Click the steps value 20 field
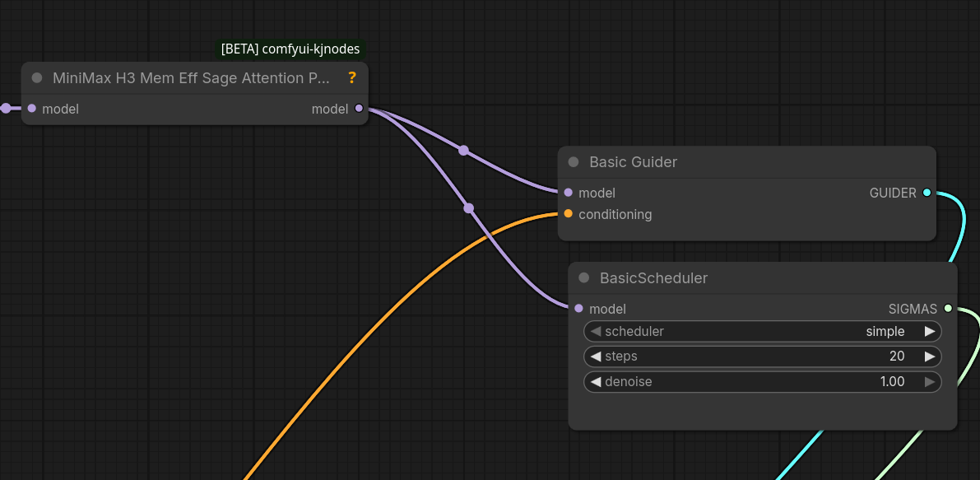 763,357
